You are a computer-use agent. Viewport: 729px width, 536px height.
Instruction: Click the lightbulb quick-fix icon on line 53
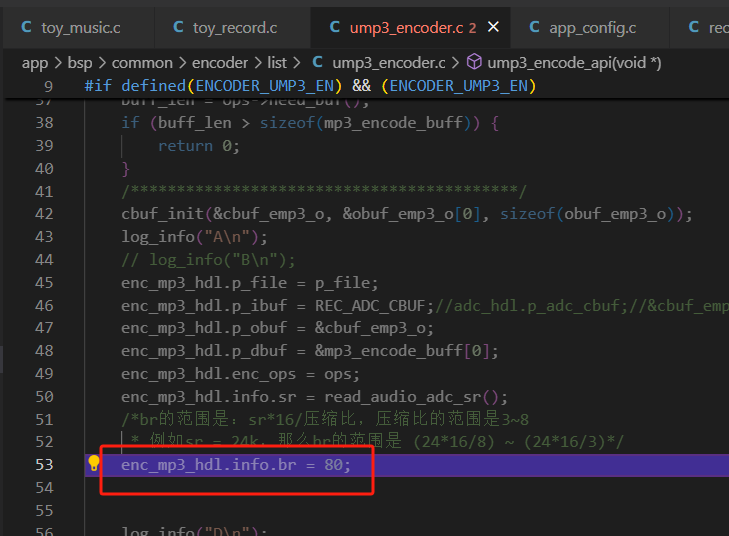94,463
